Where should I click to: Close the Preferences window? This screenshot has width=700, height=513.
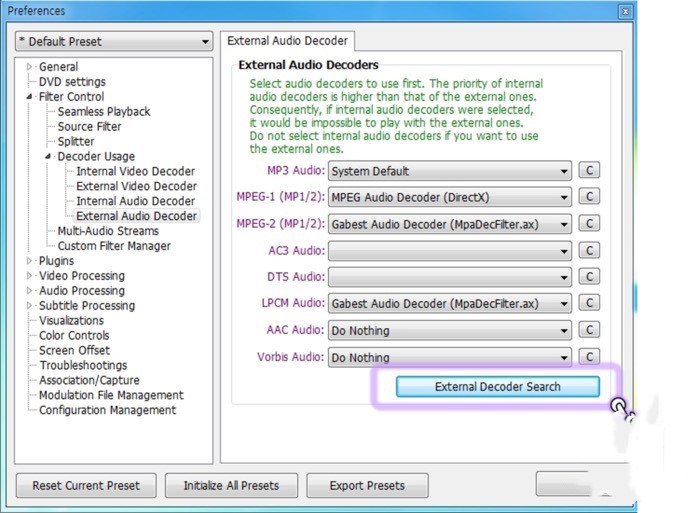625,12
